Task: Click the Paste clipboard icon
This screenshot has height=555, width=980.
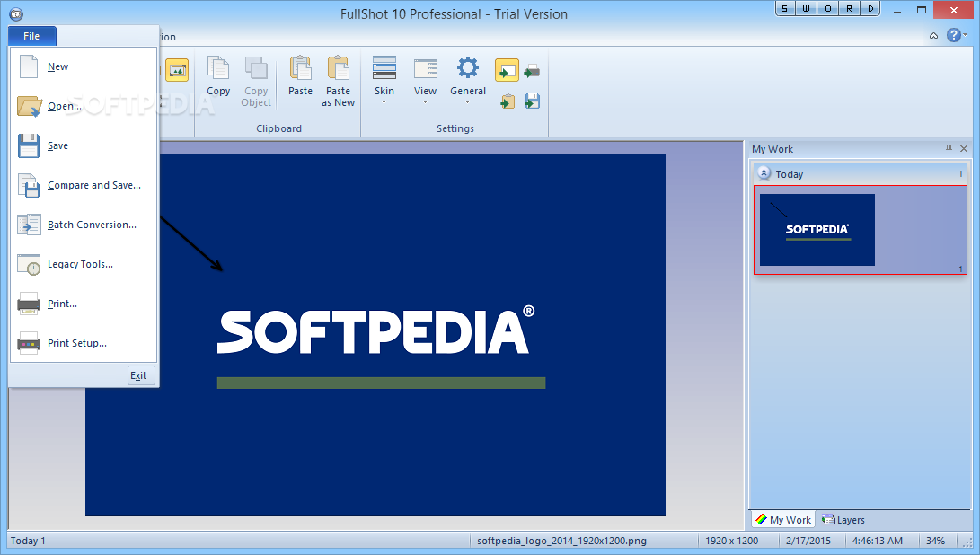Action: [x=300, y=68]
